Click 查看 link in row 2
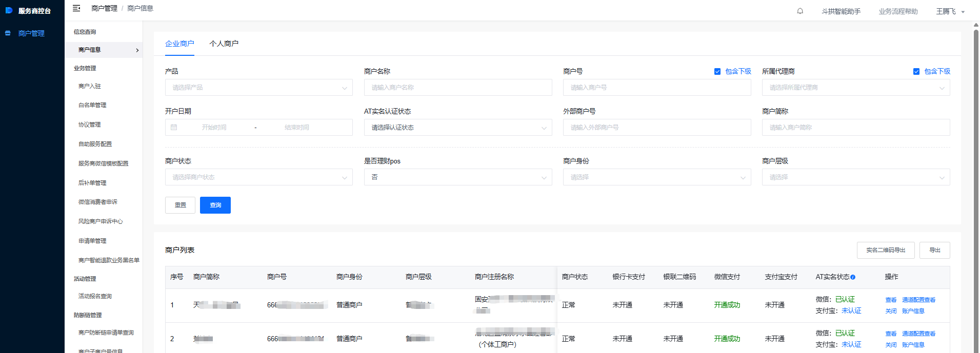 (891, 334)
